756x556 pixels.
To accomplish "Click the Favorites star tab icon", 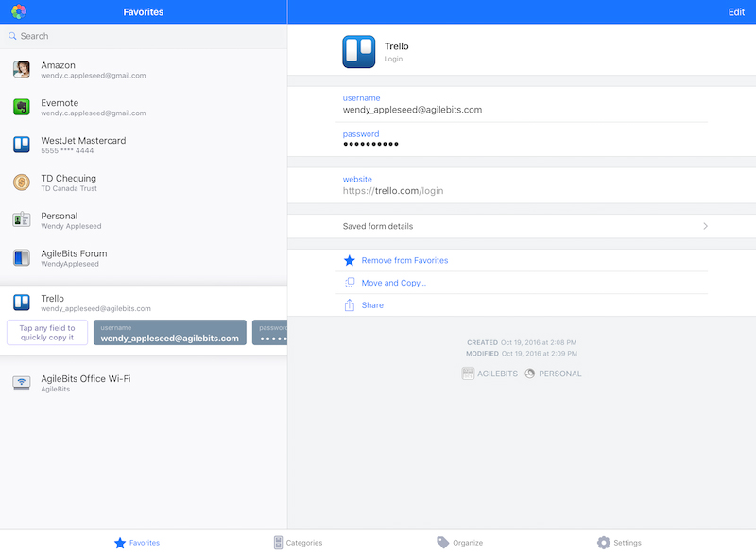I will (x=120, y=543).
